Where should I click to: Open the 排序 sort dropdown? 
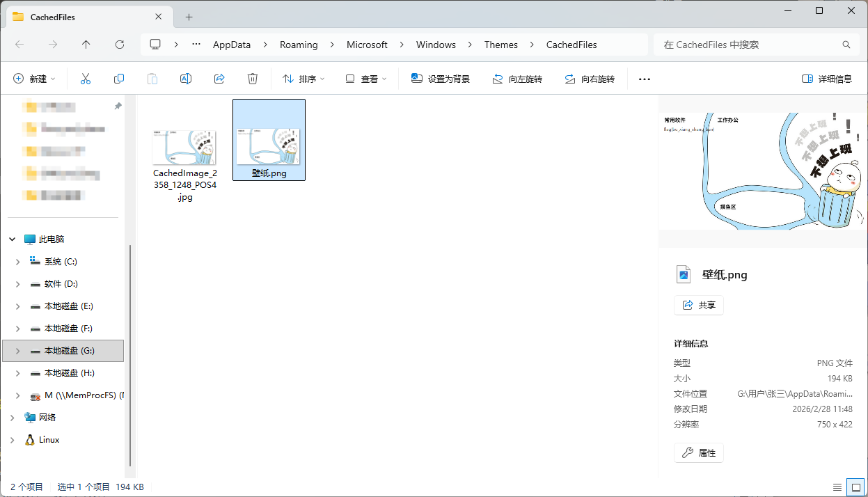pyautogui.click(x=303, y=79)
